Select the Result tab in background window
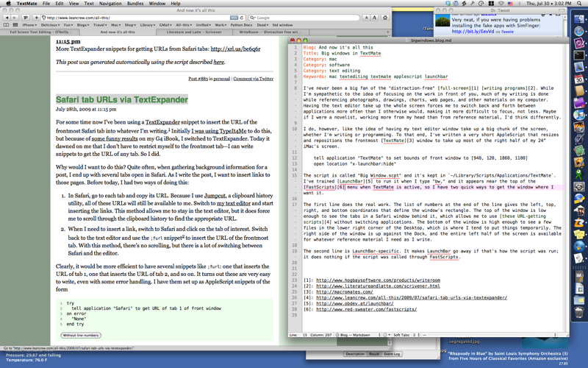This screenshot has height=368, width=588. [374, 354]
